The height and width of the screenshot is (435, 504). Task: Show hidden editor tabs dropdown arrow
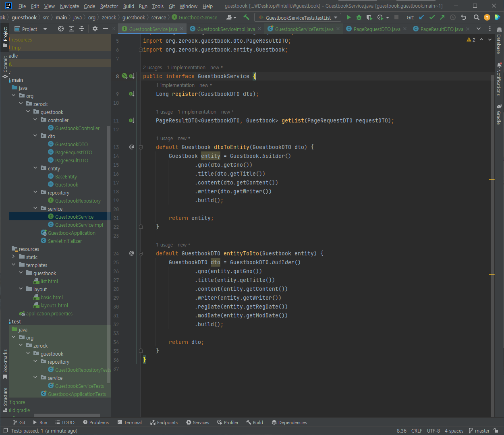click(x=479, y=29)
